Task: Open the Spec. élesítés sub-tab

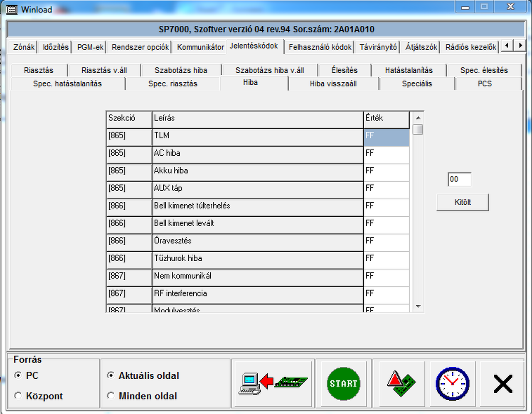Action: pos(484,70)
